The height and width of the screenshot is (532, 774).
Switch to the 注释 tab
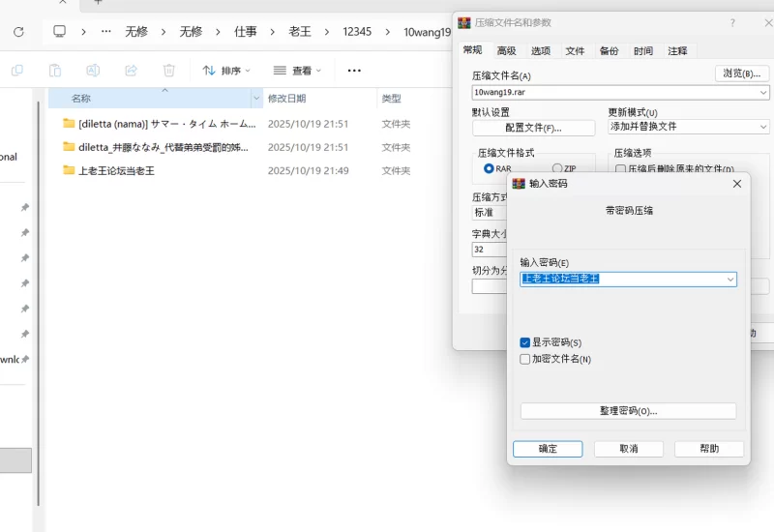677,51
